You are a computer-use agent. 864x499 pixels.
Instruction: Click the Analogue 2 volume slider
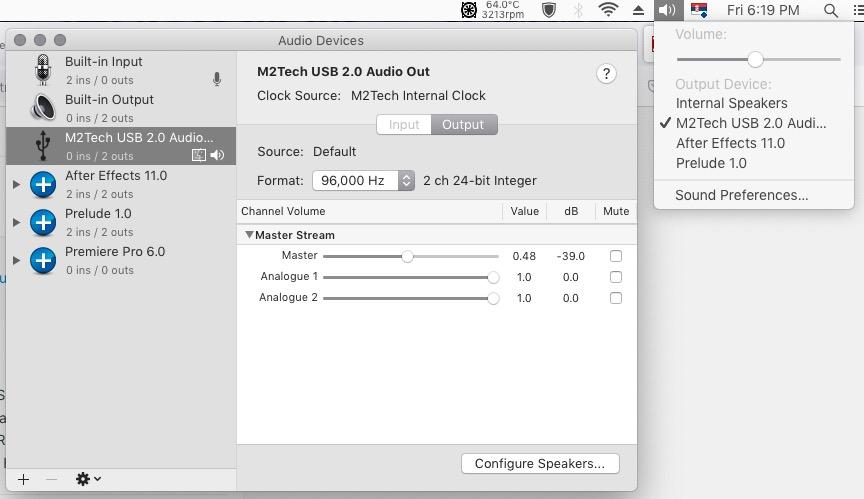[x=411, y=298]
